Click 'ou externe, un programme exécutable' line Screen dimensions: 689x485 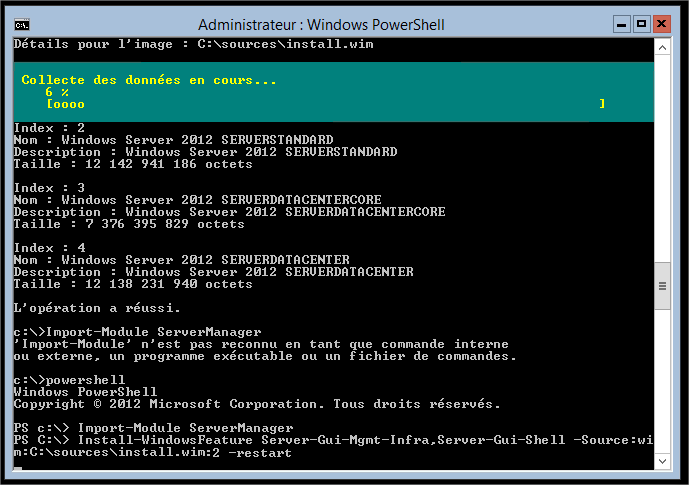point(265,356)
